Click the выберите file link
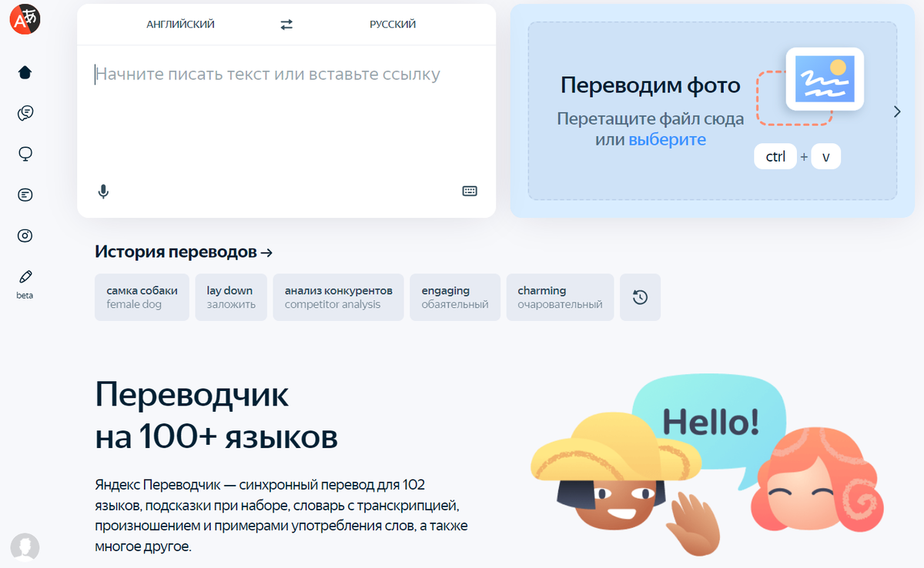 pos(667,140)
